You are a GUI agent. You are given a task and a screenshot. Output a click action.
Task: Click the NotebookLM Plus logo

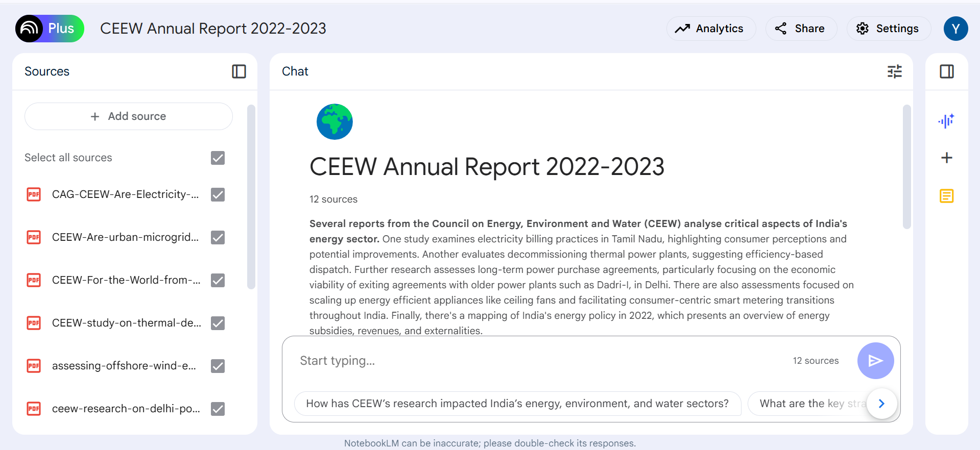[50, 29]
